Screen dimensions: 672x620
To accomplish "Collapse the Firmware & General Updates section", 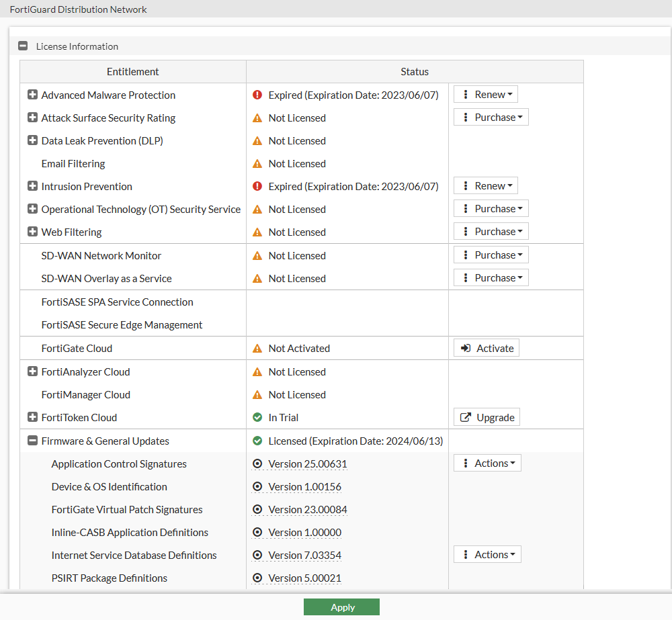I will click(32, 440).
